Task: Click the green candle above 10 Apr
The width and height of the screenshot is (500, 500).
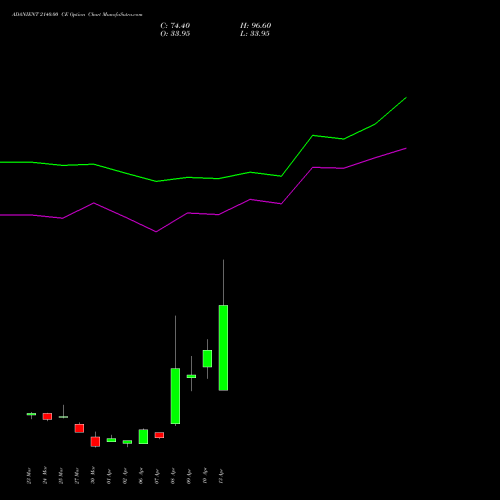Action: pyautogui.click(x=207, y=359)
